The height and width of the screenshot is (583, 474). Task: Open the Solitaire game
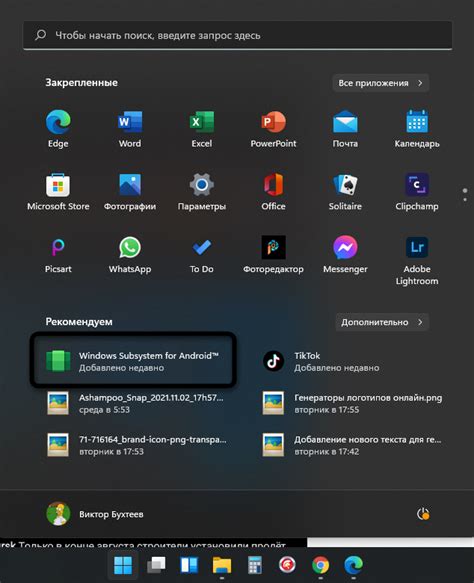[345, 191]
